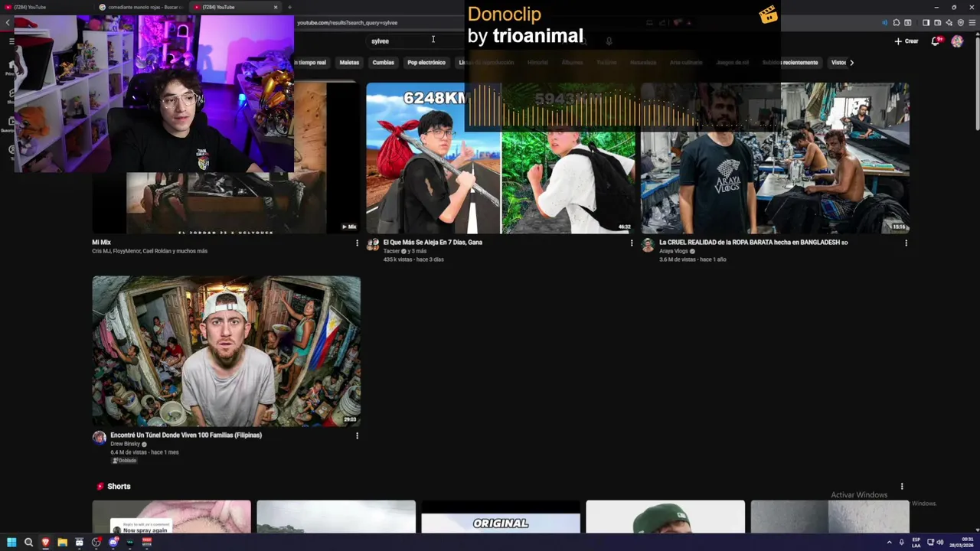Click the Shorts section heading
The image size is (980, 551).
tap(119, 487)
